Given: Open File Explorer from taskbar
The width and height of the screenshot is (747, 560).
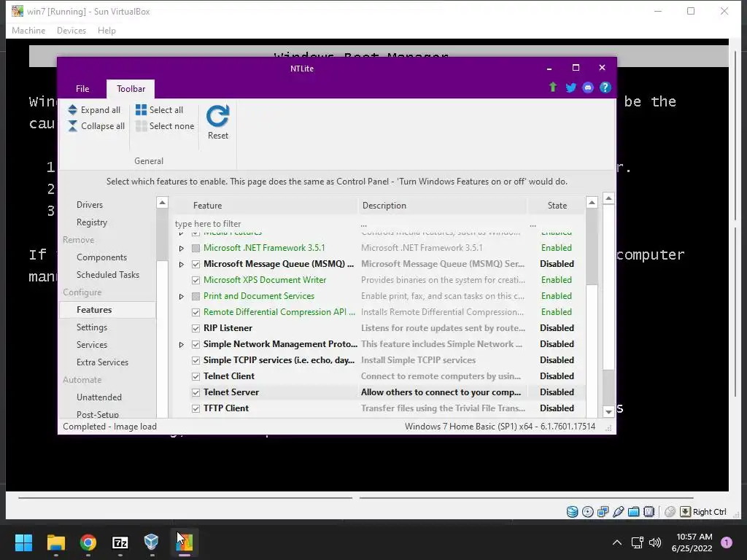Looking at the screenshot, I should pyautogui.click(x=55, y=542).
